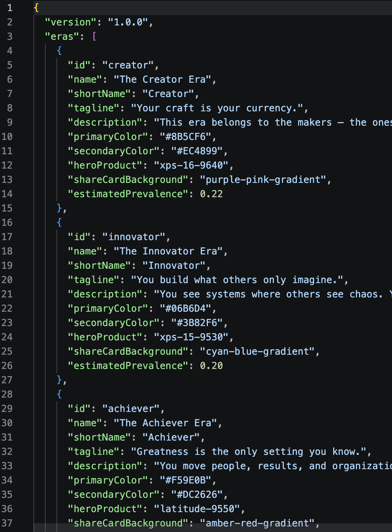Image resolution: width=392 pixels, height=532 pixels.
Task: Click the secondaryColor value #EC4899
Action: [x=197, y=151]
